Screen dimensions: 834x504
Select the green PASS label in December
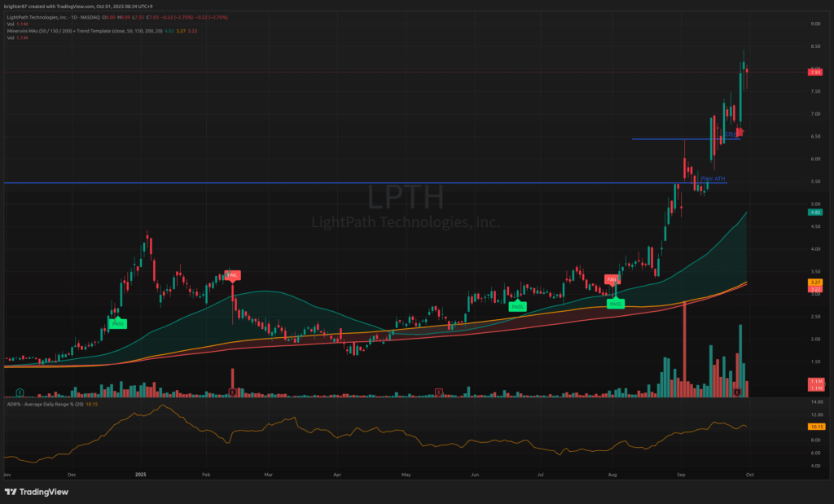117,323
